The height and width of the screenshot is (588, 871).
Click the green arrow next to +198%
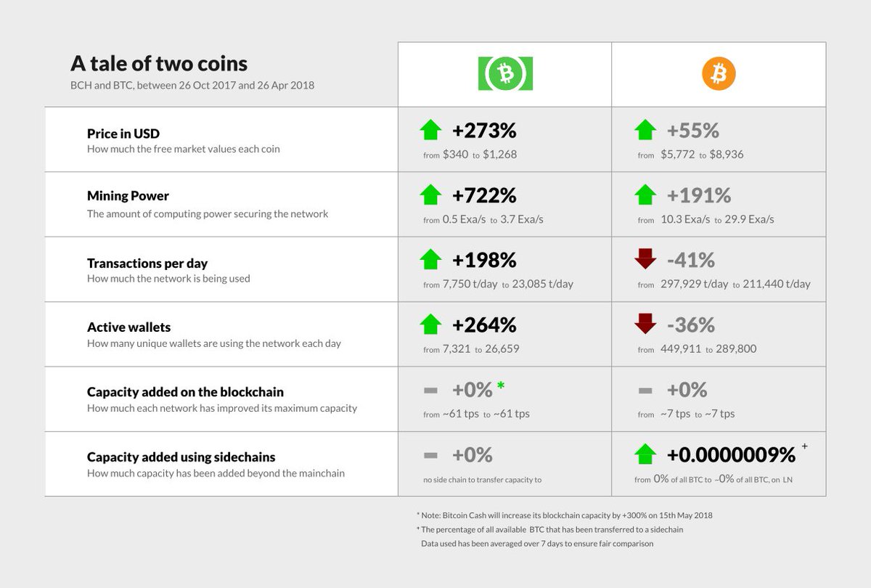tap(430, 258)
